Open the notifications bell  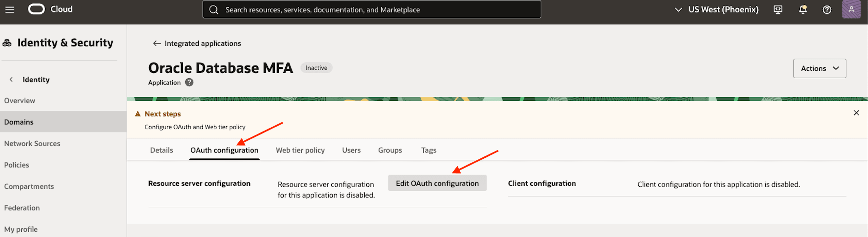[803, 10]
